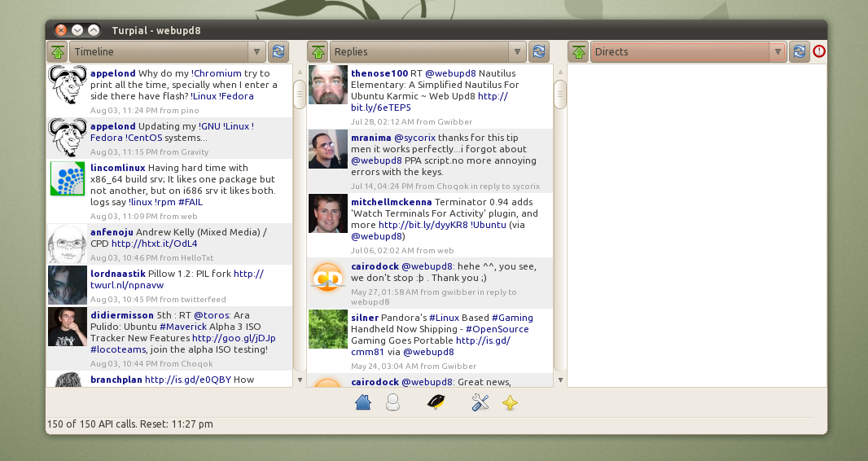Image resolution: width=868 pixels, height=461 pixels.
Task: Click lincomlinux's blue dotted avatar
Action: pyautogui.click(x=68, y=178)
